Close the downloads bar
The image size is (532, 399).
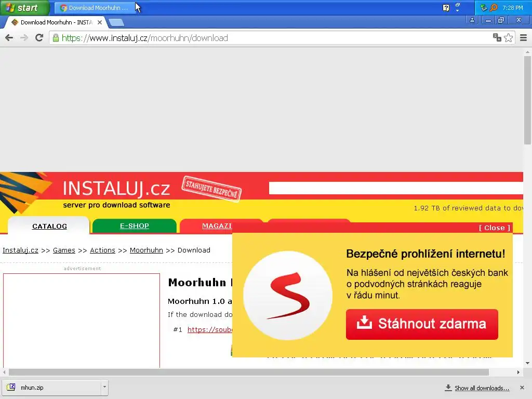click(522, 388)
